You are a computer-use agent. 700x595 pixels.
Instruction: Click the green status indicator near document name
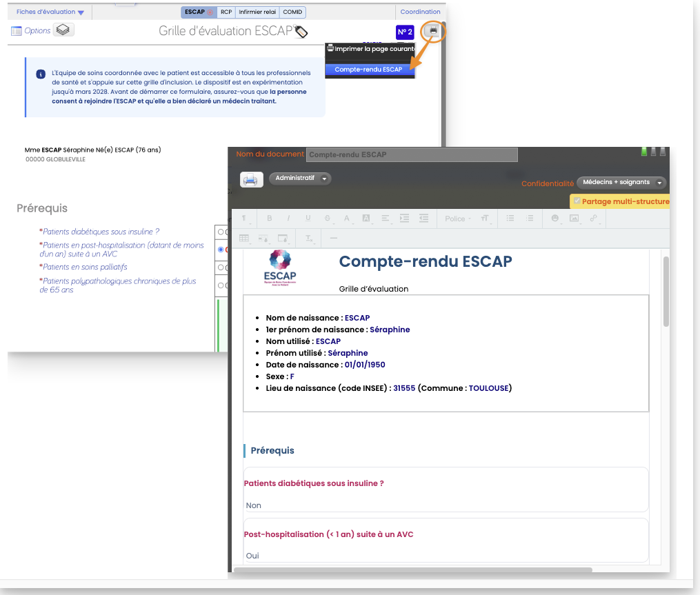tap(643, 152)
